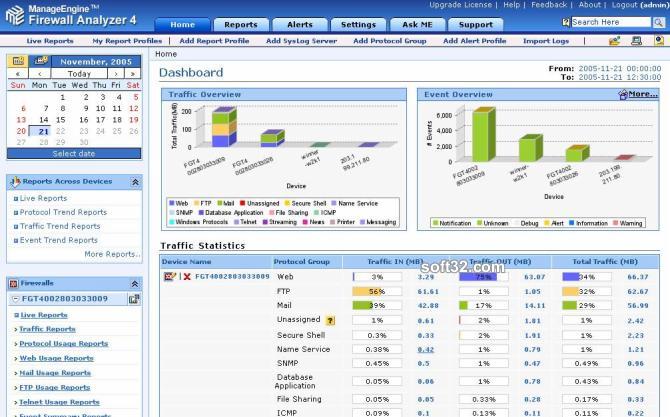Click the FTP 56% Traffic IN bar
Screen dimensions: 670x417
pyautogui.click(x=377, y=291)
